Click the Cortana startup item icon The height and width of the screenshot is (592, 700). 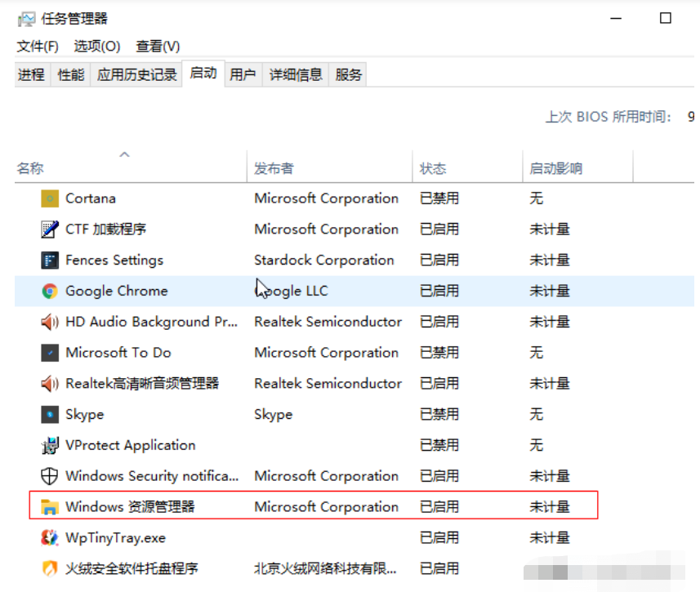coord(50,198)
